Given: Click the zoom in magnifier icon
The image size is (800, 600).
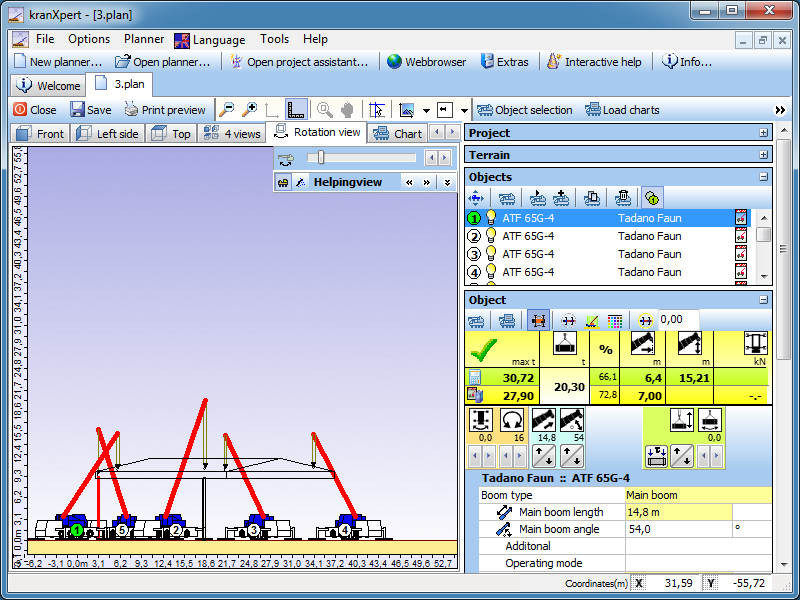Looking at the screenshot, I should 249,110.
